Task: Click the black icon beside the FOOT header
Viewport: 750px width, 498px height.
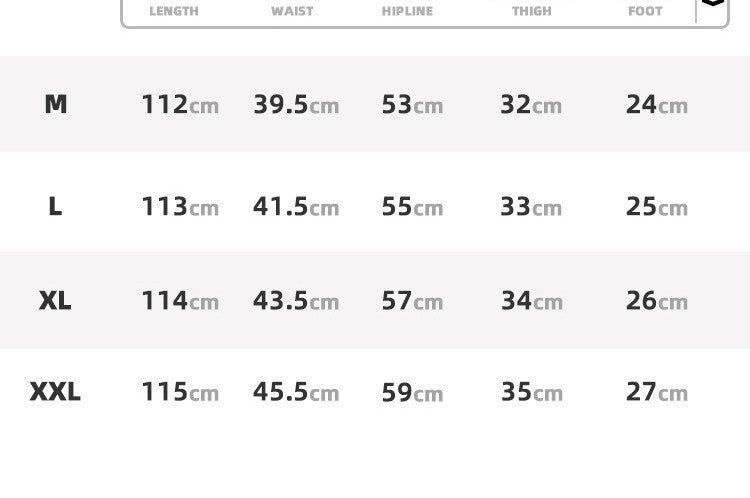Action: click(x=712, y=4)
